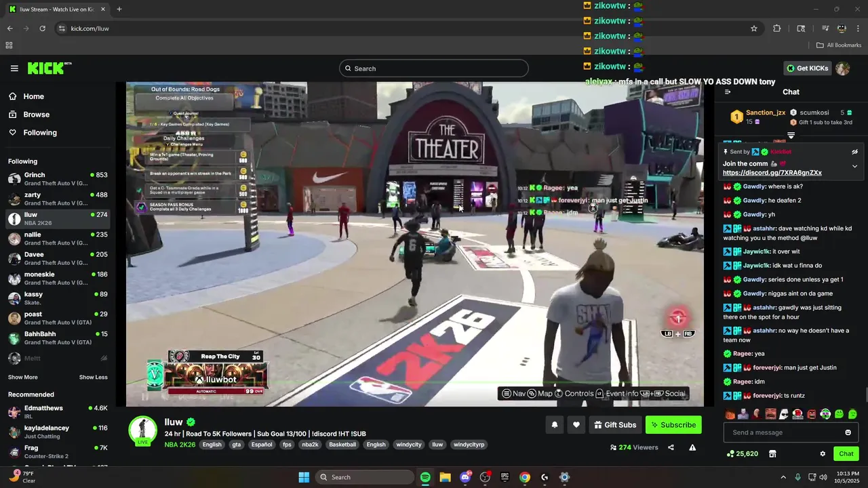
Task: Click the report warning triangle icon
Action: pyautogui.click(x=692, y=447)
